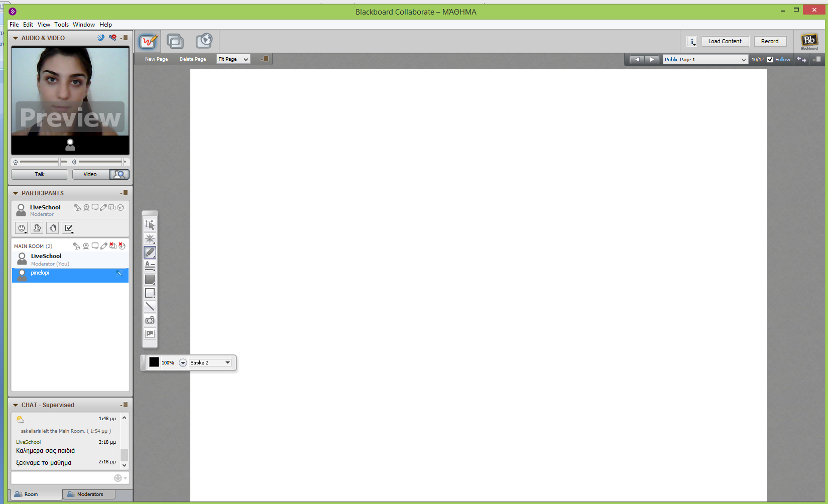This screenshot has width=828, height=504.
Task: Switch to the Moderators chat tab
Action: coord(89,494)
